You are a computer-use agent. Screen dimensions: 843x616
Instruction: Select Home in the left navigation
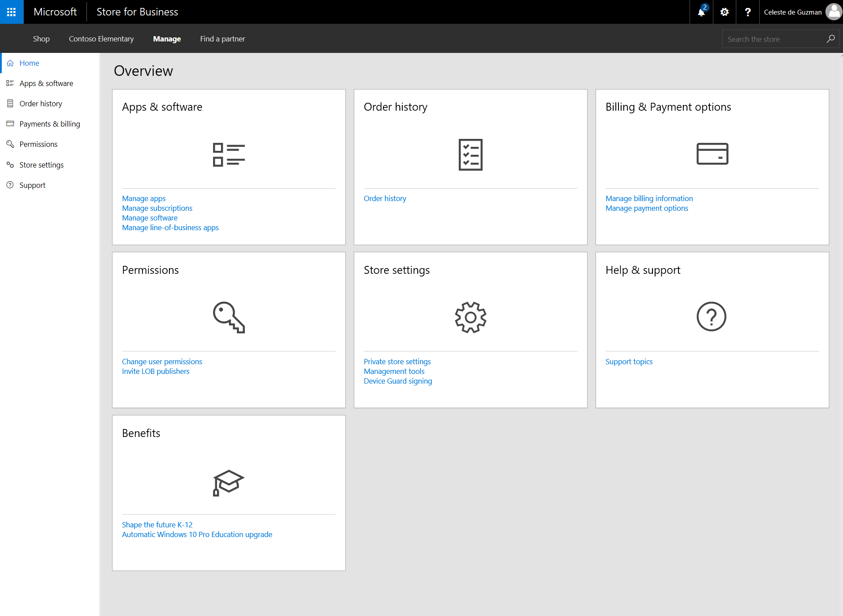pos(29,63)
